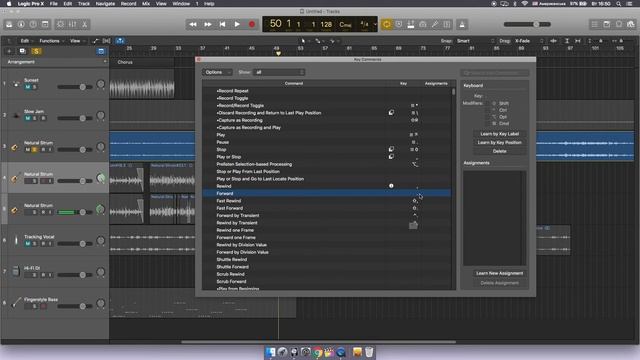Open the Snap Smart dropdown

click(475, 41)
